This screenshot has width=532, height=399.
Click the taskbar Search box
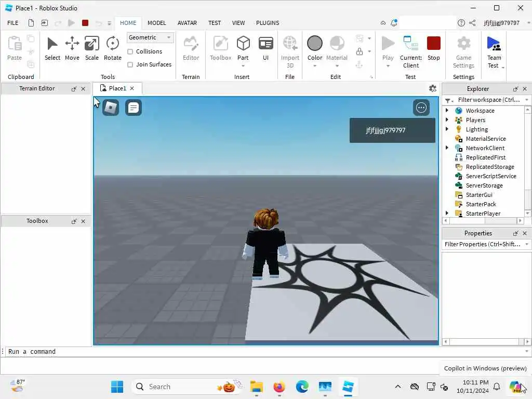188,387
